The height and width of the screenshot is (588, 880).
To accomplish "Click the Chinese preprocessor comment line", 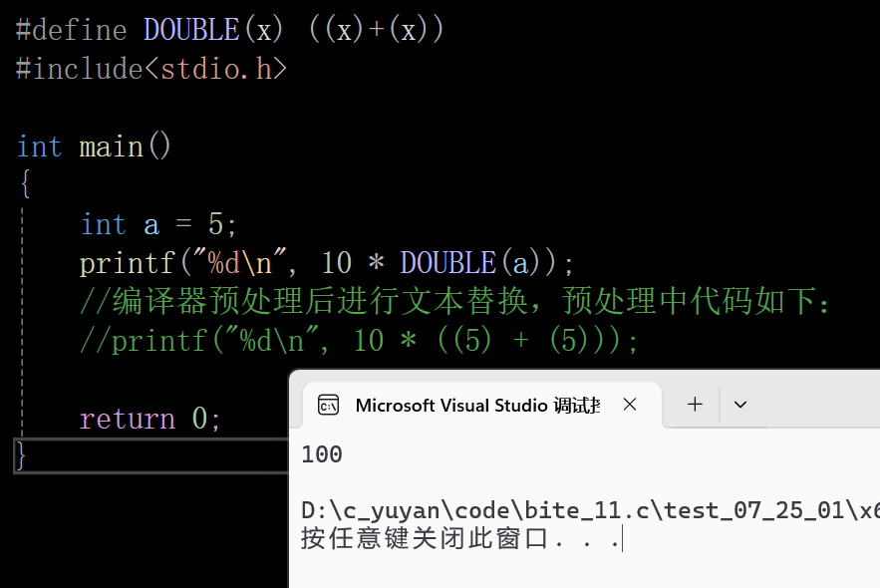I will coord(454,301).
